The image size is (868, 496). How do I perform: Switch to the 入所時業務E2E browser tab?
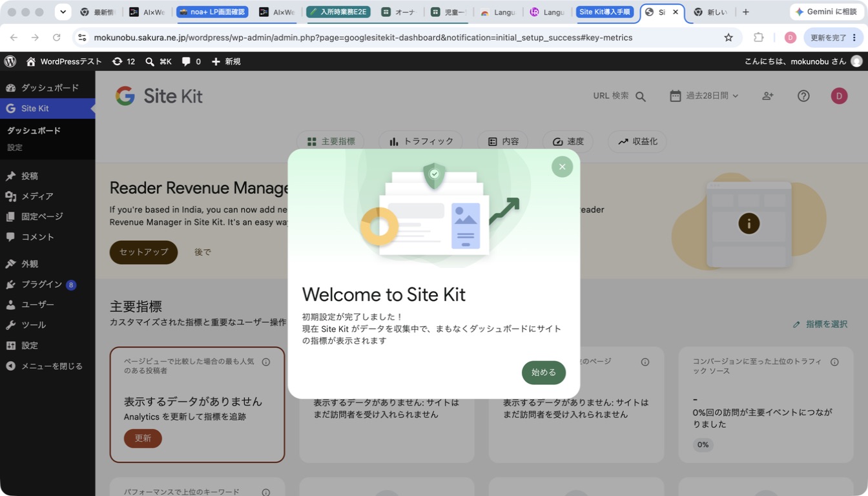[x=338, y=12]
